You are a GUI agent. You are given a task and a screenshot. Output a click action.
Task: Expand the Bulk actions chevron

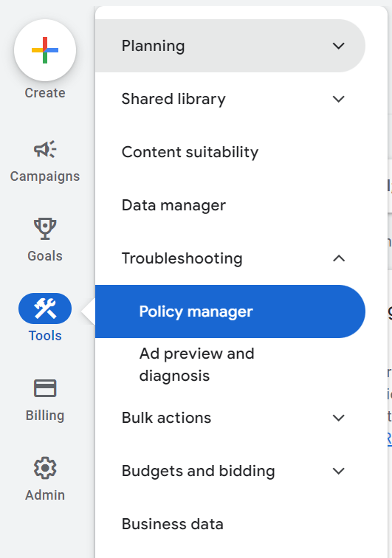339,418
